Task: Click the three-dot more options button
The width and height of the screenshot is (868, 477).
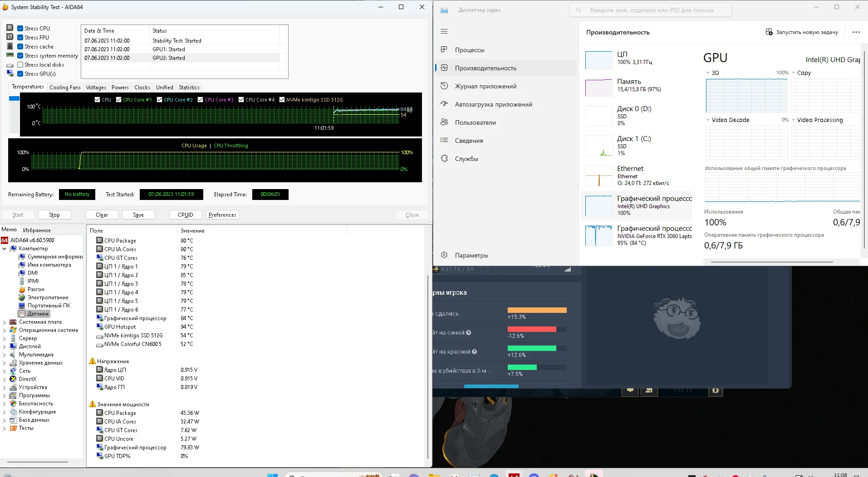Action: click(856, 32)
